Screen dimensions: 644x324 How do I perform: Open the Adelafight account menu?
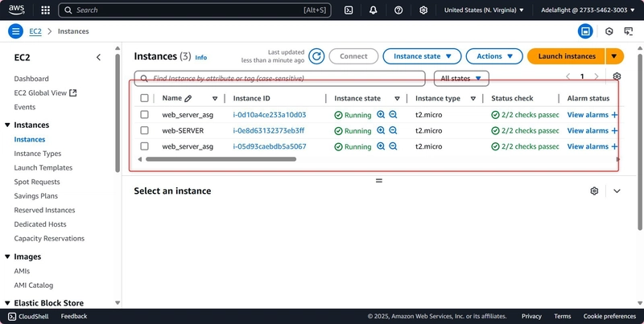tap(588, 10)
